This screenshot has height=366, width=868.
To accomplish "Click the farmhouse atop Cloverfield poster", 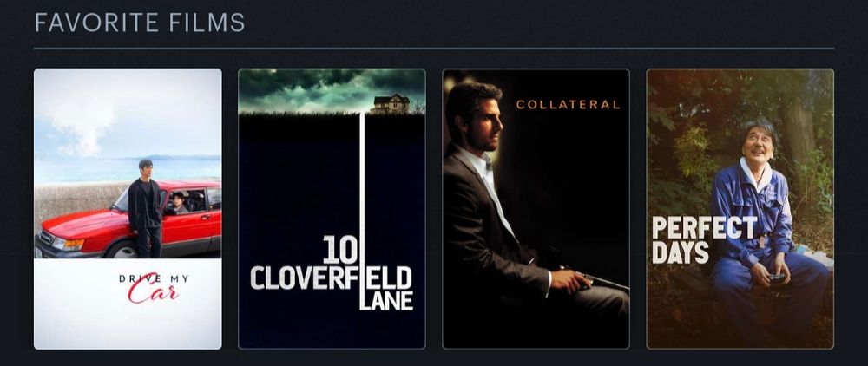I will pos(391,104).
